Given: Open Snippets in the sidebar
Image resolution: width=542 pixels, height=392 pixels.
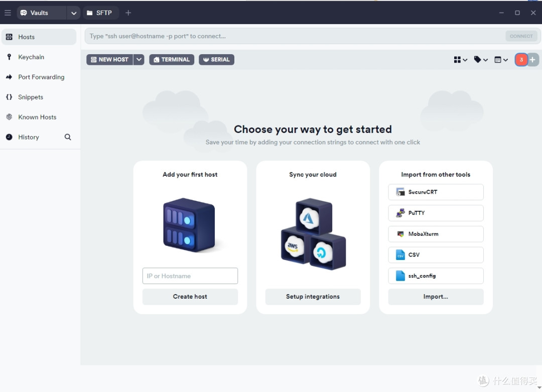Looking at the screenshot, I should [x=39, y=97].
